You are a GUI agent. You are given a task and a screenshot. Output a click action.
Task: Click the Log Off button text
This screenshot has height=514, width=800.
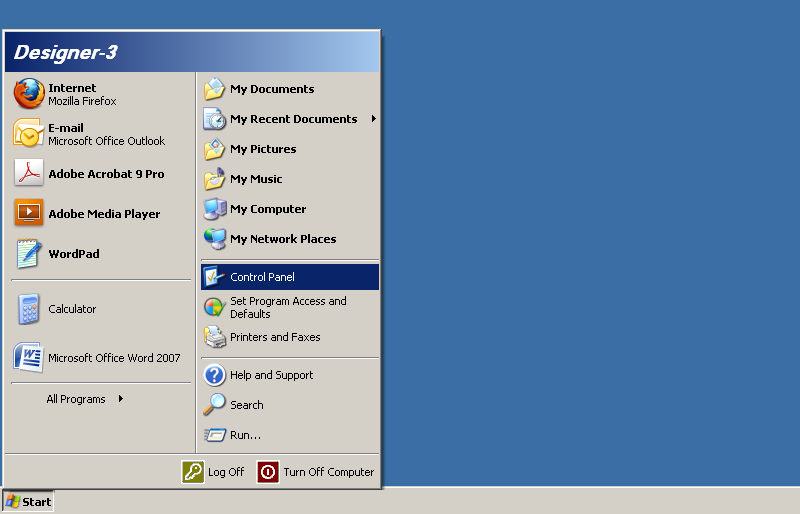226,472
